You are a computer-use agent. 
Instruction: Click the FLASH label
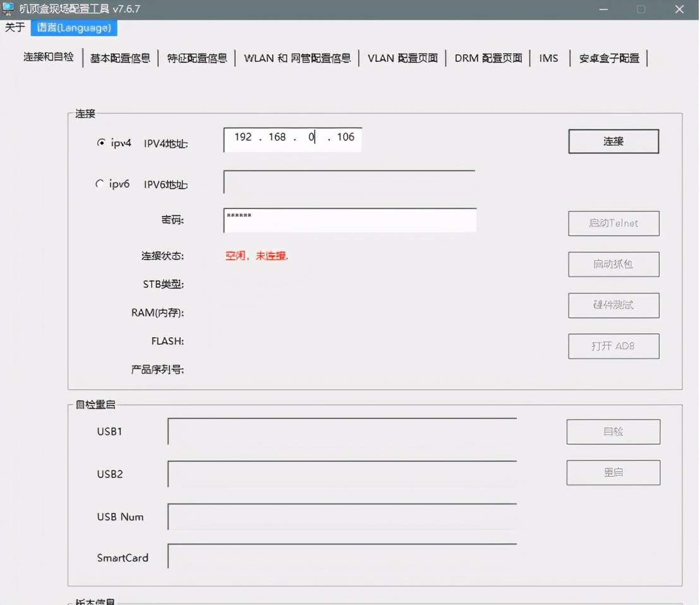pos(168,341)
